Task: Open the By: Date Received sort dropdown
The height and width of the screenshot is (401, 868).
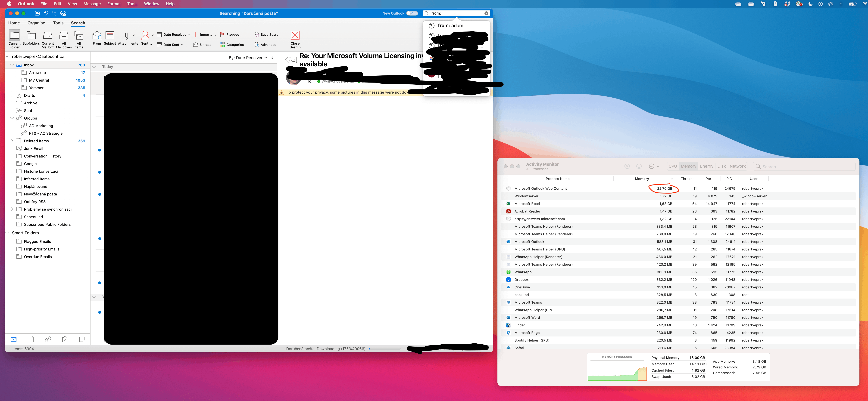Action: tap(248, 58)
